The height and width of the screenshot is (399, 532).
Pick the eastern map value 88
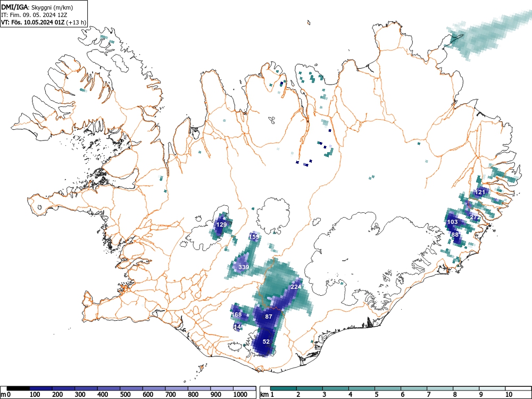point(455,235)
